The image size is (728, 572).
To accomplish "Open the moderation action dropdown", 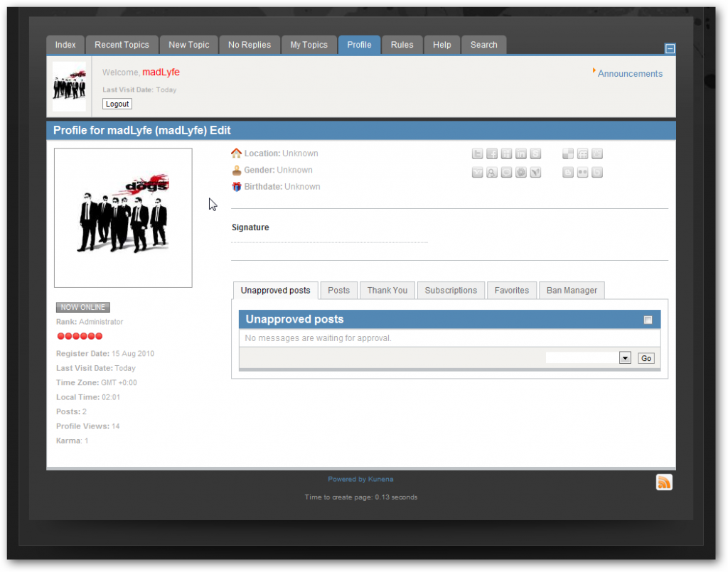I will [x=625, y=358].
